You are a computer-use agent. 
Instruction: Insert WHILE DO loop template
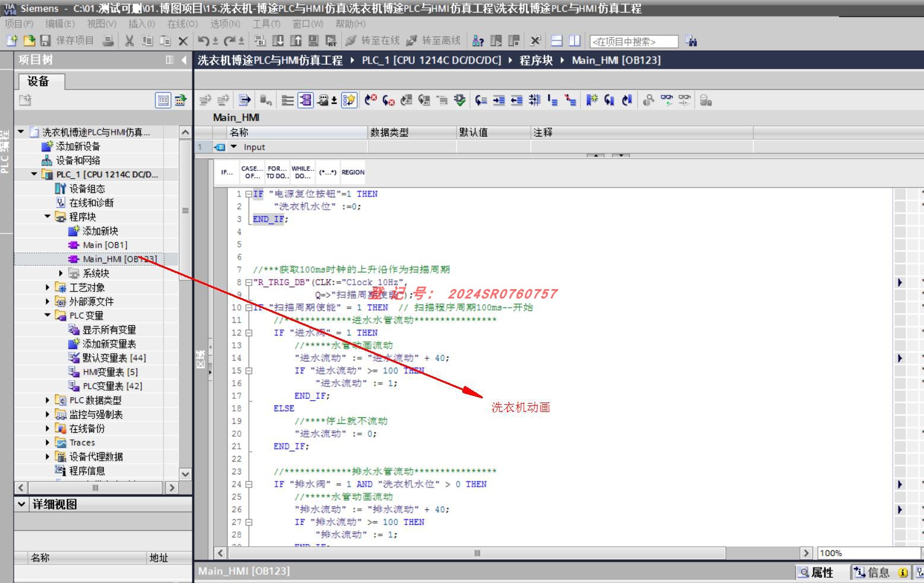point(303,172)
